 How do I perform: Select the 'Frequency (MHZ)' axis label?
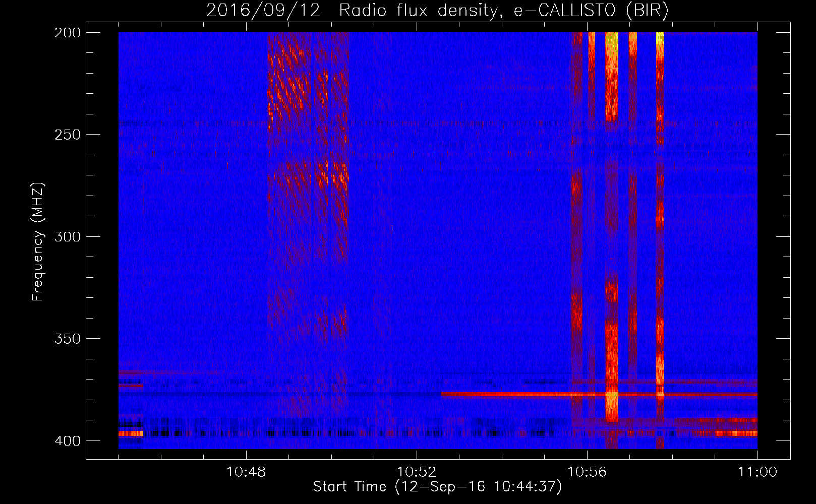click(38, 242)
